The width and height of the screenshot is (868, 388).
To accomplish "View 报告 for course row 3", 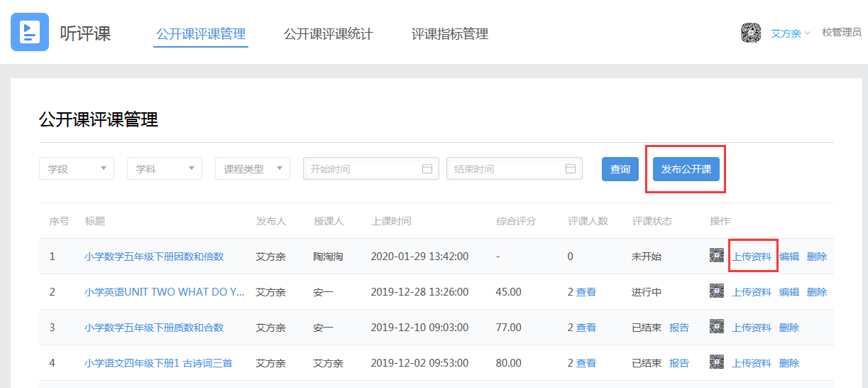I will (679, 328).
